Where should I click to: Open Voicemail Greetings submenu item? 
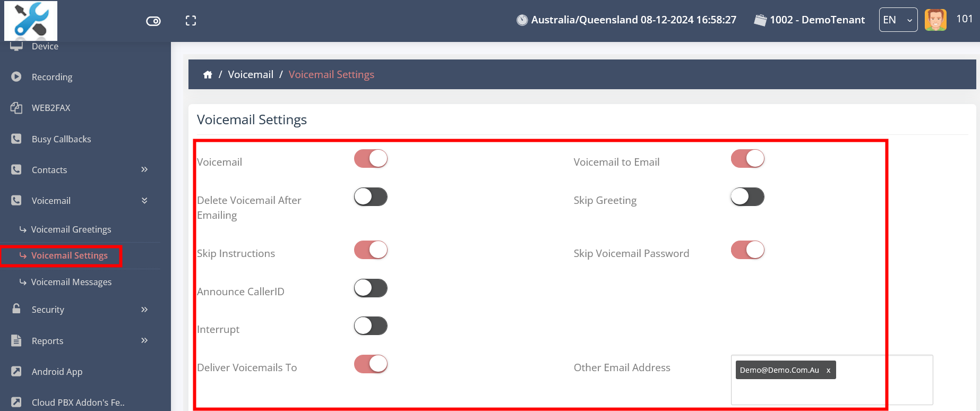pos(71,229)
